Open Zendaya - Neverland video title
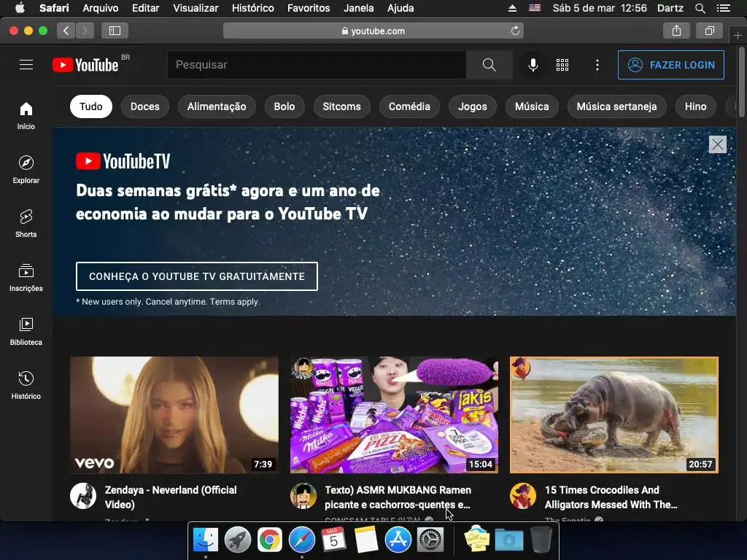Image resolution: width=747 pixels, height=560 pixels. [x=171, y=497]
